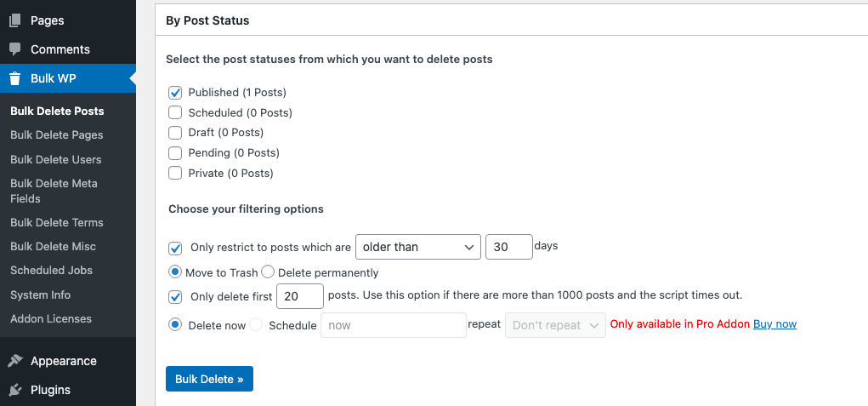This screenshot has height=406, width=868.
Task: Click the Pages icon in sidebar
Action: point(15,20)
